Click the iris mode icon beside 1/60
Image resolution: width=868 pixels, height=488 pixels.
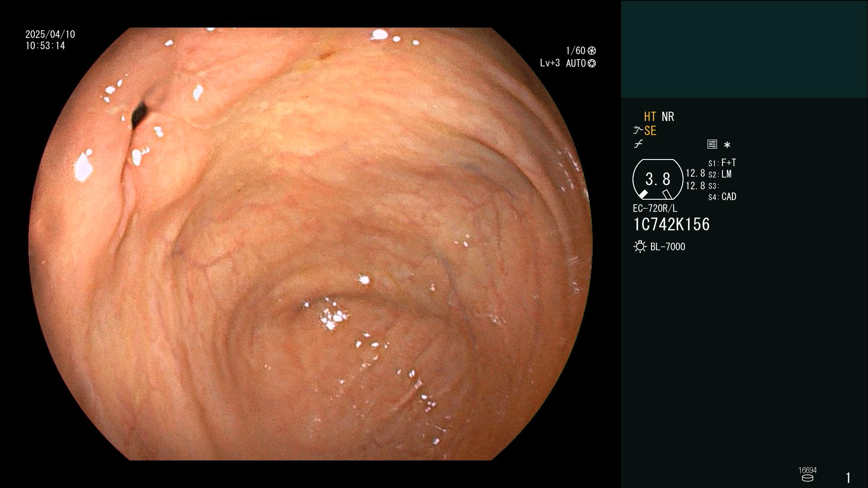coord(592,51)
